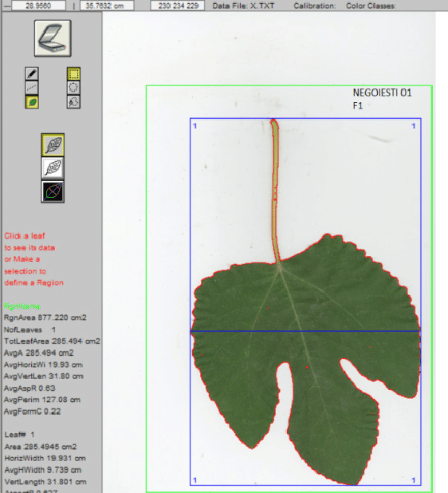Choose the rectangular region selection tool
Screen dimensions: 448x493
click(73, 74)
